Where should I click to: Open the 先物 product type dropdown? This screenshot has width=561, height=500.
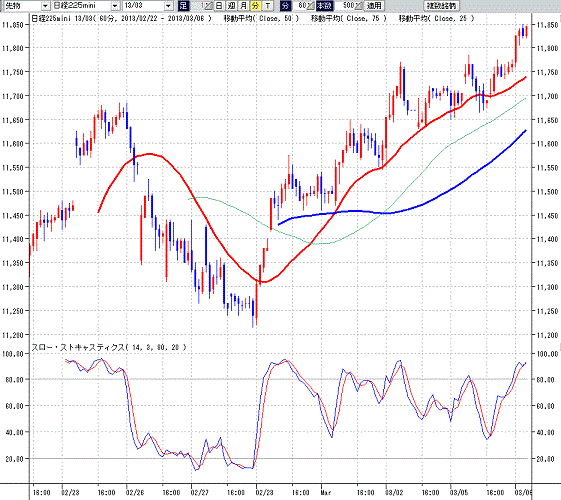click(x=45, y=6)
